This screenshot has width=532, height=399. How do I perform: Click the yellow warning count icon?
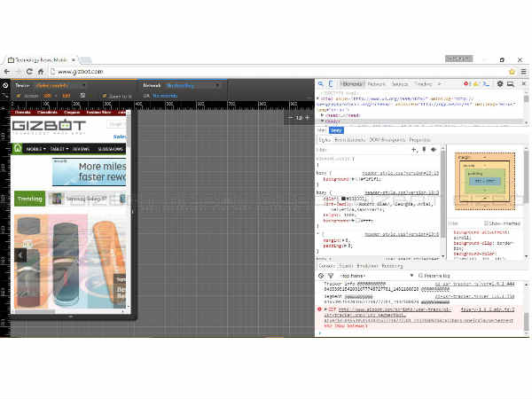(476, 83)
